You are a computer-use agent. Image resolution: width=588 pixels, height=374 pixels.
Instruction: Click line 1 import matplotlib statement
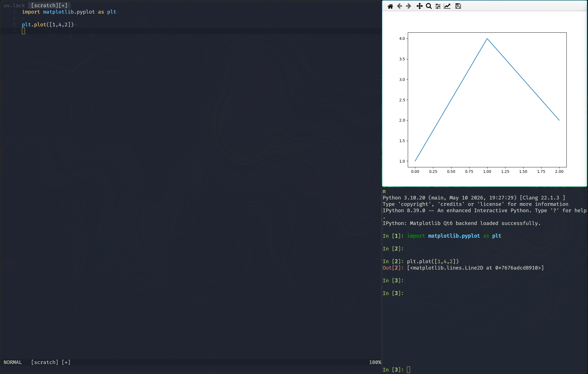point(69,12)
